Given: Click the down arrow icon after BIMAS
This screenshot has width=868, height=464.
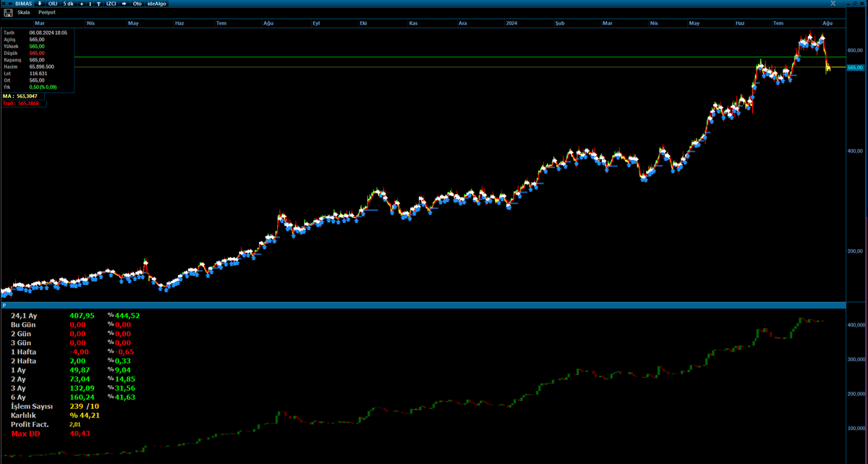Looking at the screenshot, I should (x=40, y=4).
